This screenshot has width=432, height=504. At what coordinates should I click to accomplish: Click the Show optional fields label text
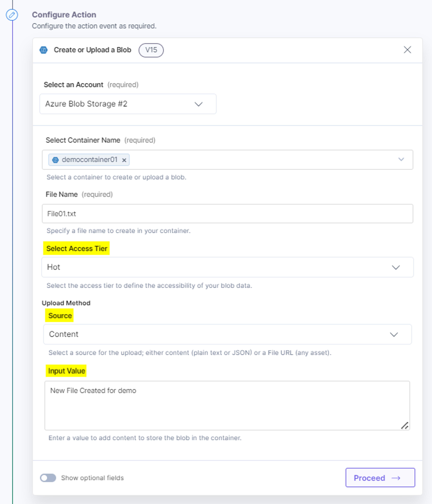click(92, 478)
